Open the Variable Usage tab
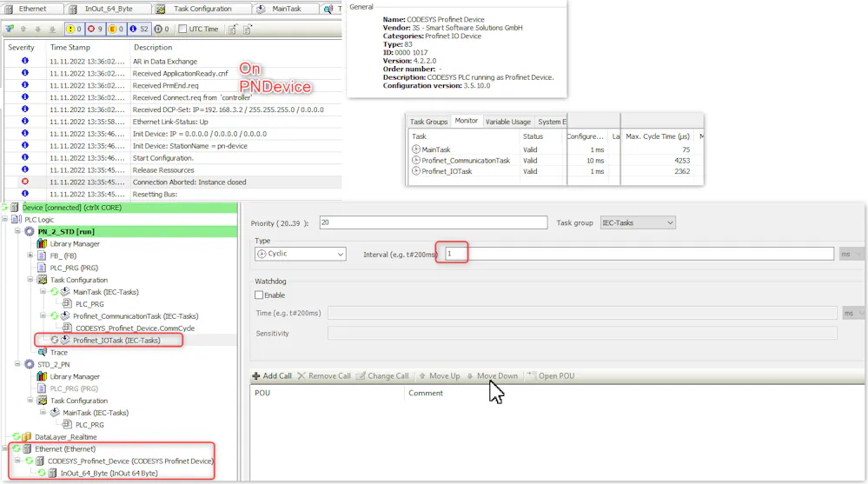The image size is (868, 484). (507, 122)
